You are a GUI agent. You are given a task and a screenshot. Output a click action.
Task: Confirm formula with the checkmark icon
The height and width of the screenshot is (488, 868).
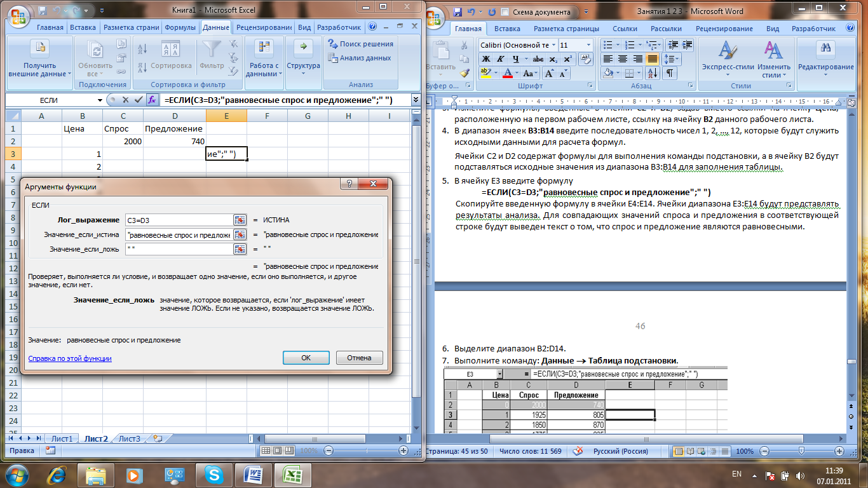(139, 100)
